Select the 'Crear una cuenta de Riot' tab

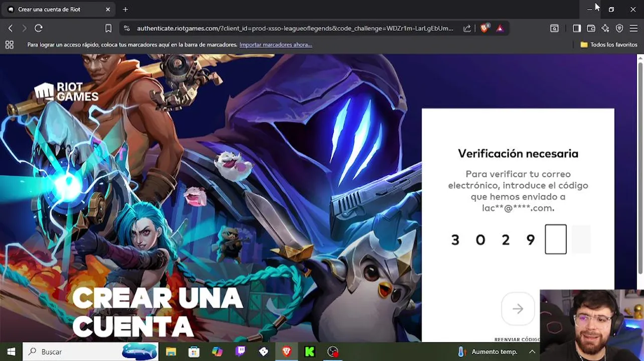tap(58, 9)
